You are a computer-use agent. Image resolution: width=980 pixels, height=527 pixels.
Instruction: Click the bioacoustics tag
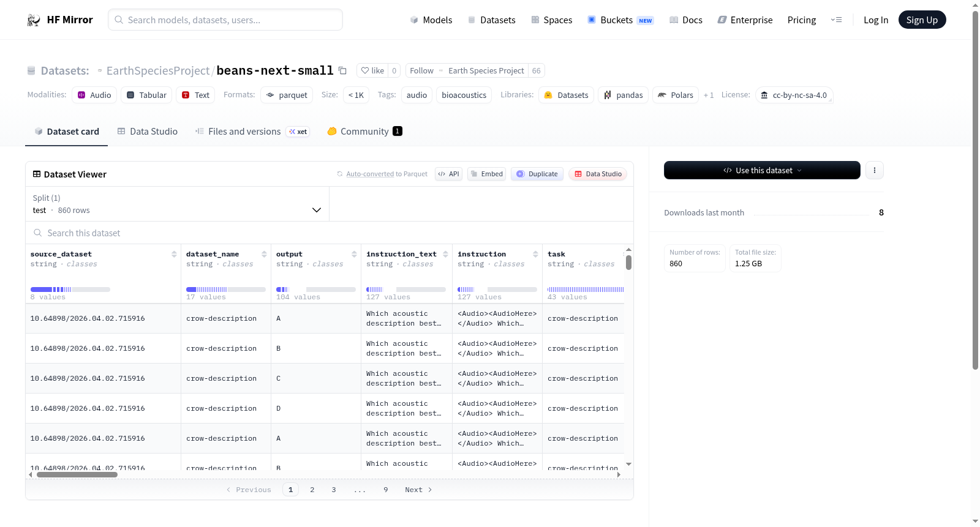tap(464, 95)
